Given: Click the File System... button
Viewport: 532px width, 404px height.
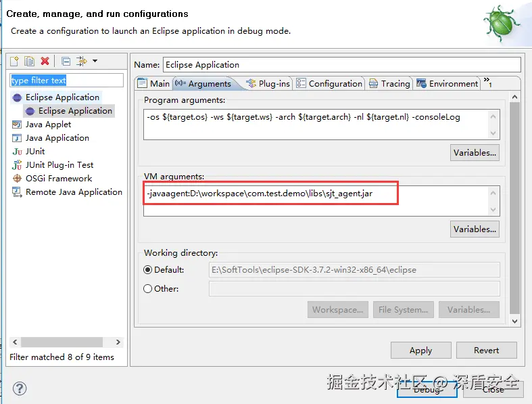Looking at the screenshot, I should [403, 309].
